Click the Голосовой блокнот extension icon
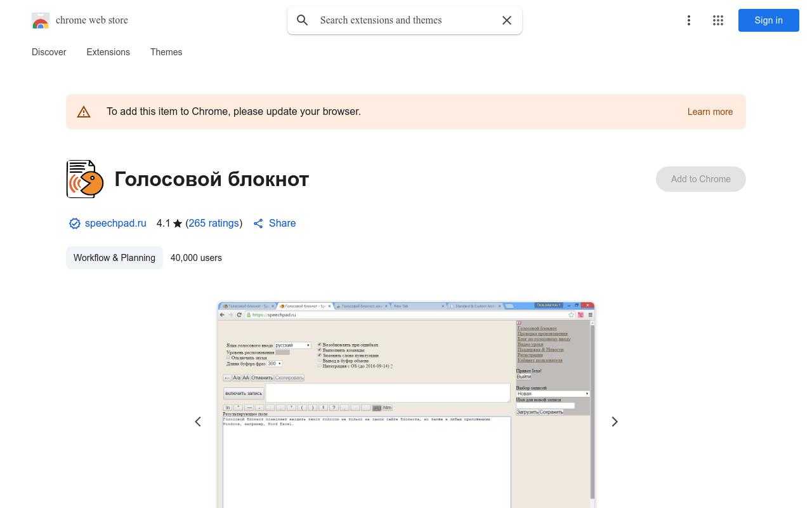 (85, 179)
